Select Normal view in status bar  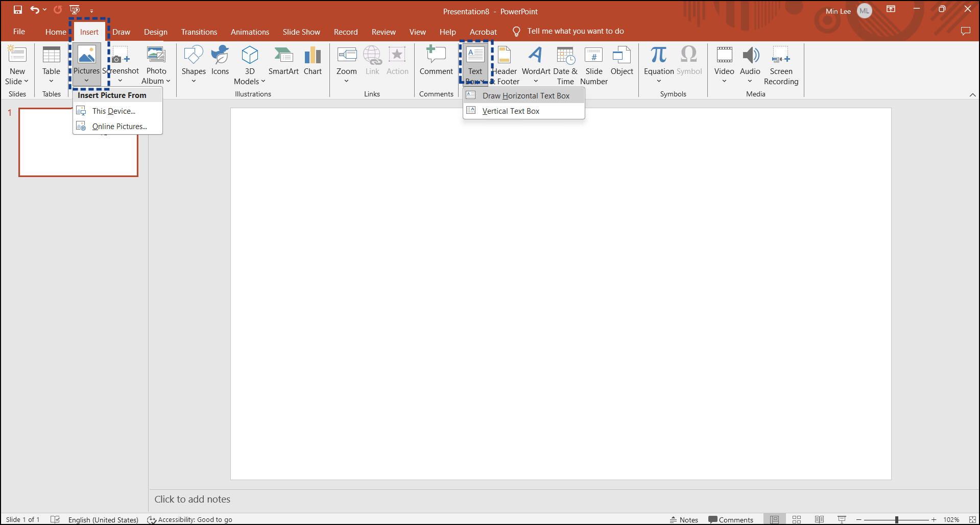[774, 519]
